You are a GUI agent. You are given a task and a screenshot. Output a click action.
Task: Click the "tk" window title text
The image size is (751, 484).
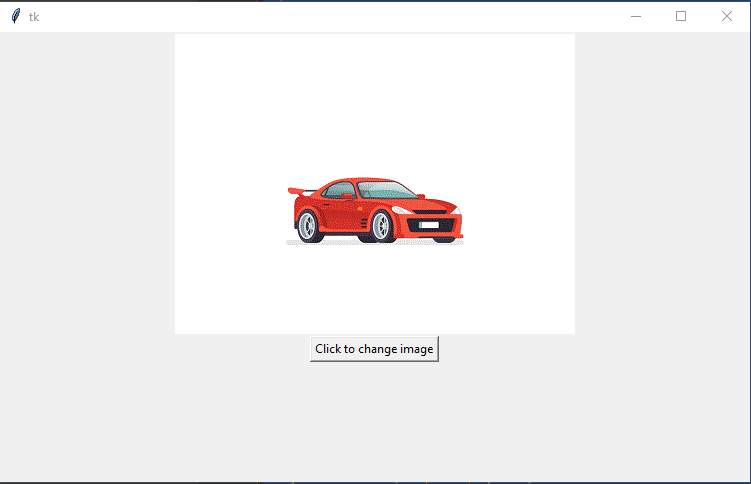click(x=34, y=16)
